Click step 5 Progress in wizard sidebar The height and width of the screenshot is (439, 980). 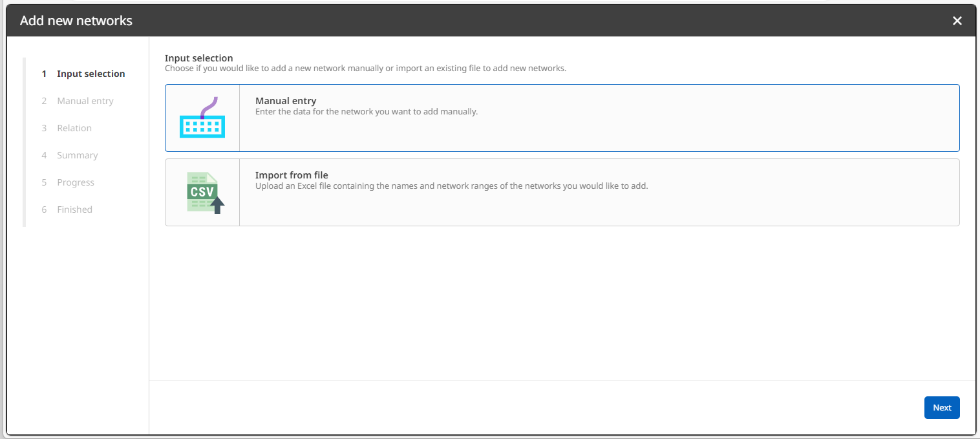point(76,182)
